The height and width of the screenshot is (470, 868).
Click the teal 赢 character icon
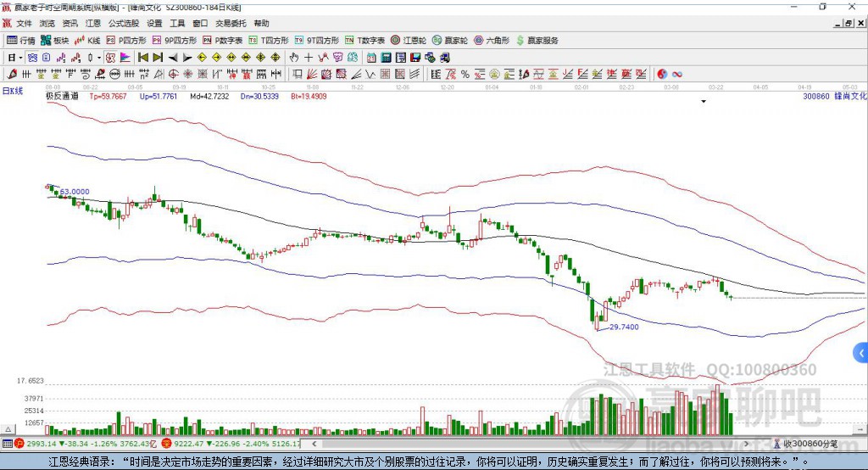pos(353,58)
